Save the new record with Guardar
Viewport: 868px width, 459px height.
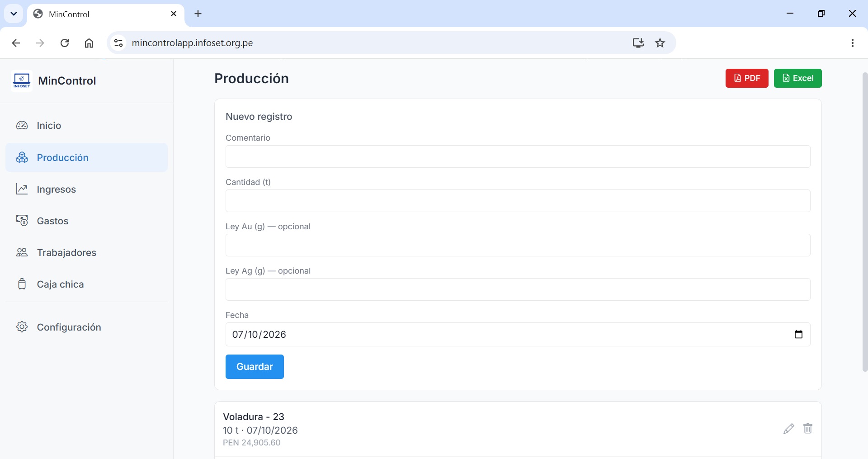coord(255,367)
